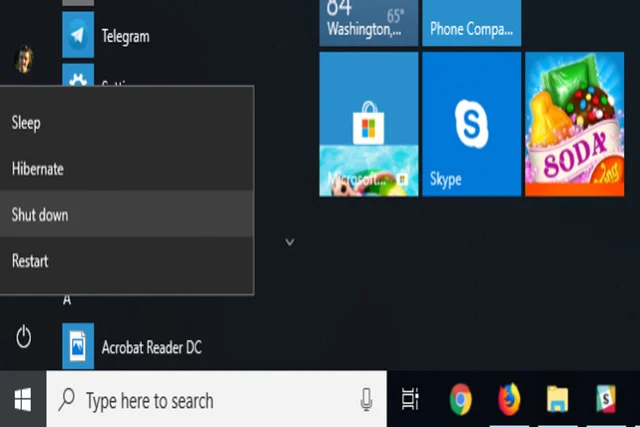Click the Type here to search box
The height and width of the screenshot is (427, 640).
pyautogui.click(x=216, y=399)
